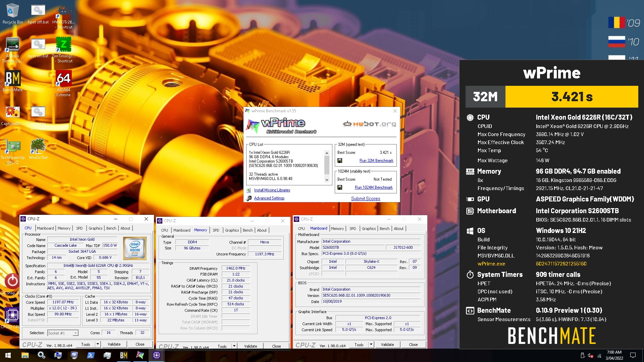Screen dimensions: 644x362
Task: Switch to wPrime taskbar button
Action: 140,355
